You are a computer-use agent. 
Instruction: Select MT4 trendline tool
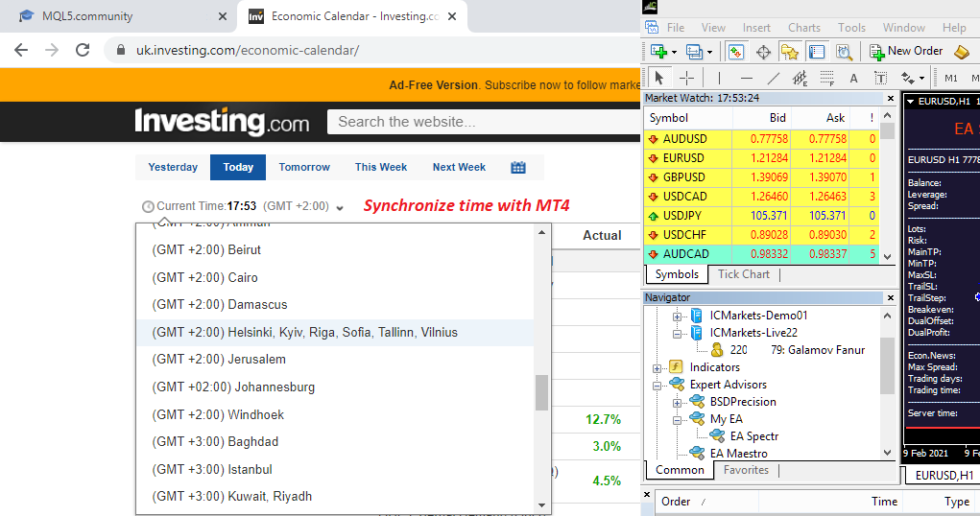click(773, 78)
